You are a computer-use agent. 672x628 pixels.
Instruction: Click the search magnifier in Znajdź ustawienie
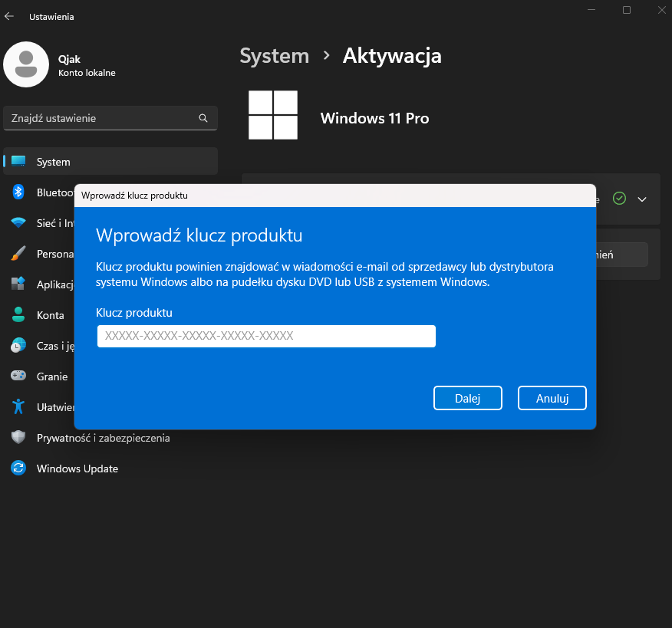tap(203, 118)
